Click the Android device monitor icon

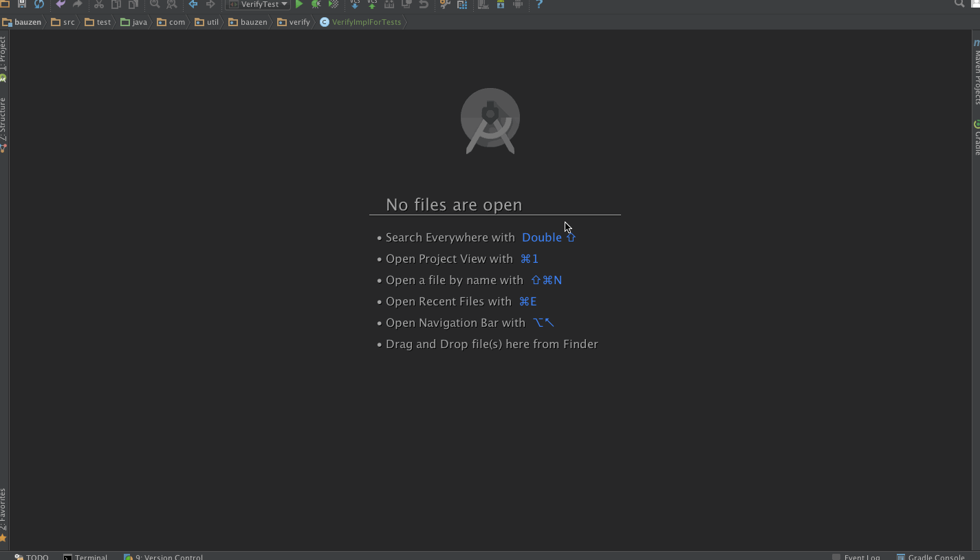(518, 4)
